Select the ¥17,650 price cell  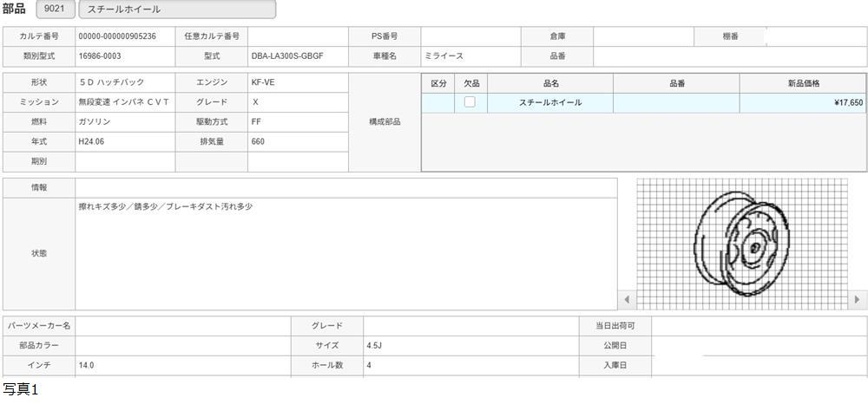802,102
